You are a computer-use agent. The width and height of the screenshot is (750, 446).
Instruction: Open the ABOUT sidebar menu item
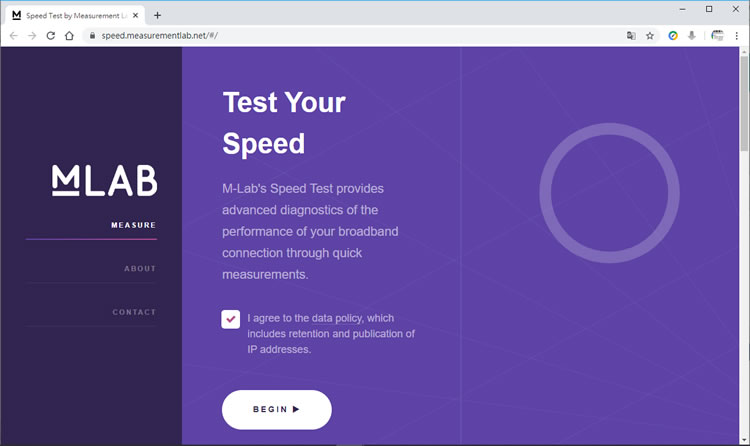coord(140,268)
